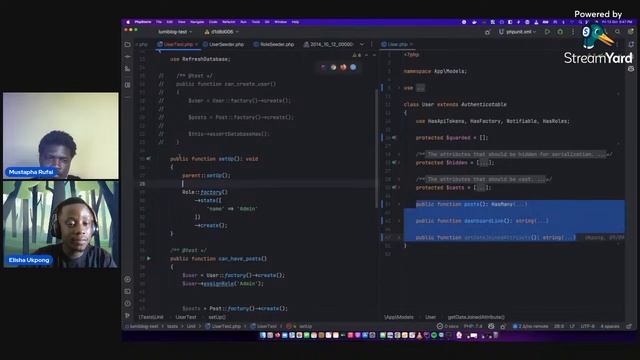The image size is (640, 360).
Task: Switch to the UserSeeder.php tab
Action: point(224,44)
